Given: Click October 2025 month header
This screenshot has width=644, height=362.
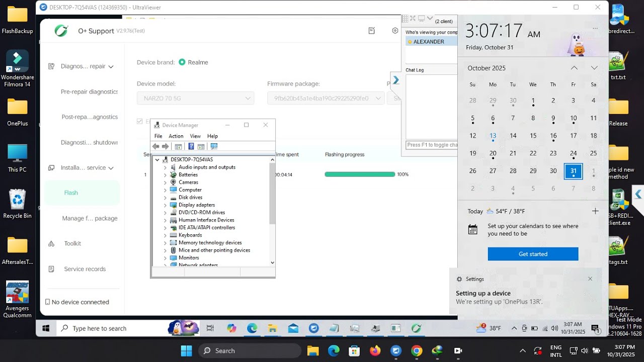Looking at the screenshot, I should [x=487, y=68].
